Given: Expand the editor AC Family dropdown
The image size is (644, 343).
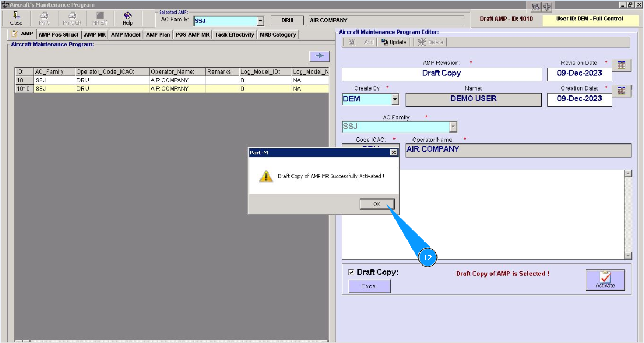Looking at the screenshot, I should click(x=453, y=127).
